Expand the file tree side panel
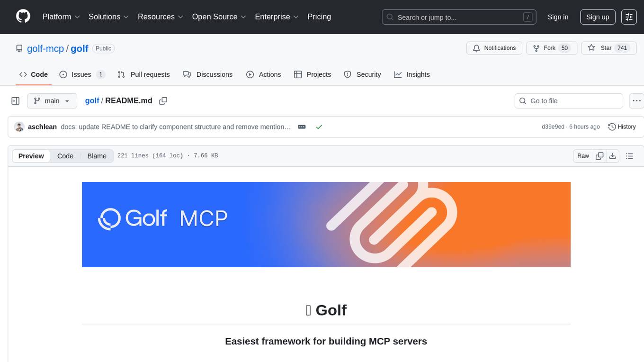 pyautogui.click(x=16, y=101)
